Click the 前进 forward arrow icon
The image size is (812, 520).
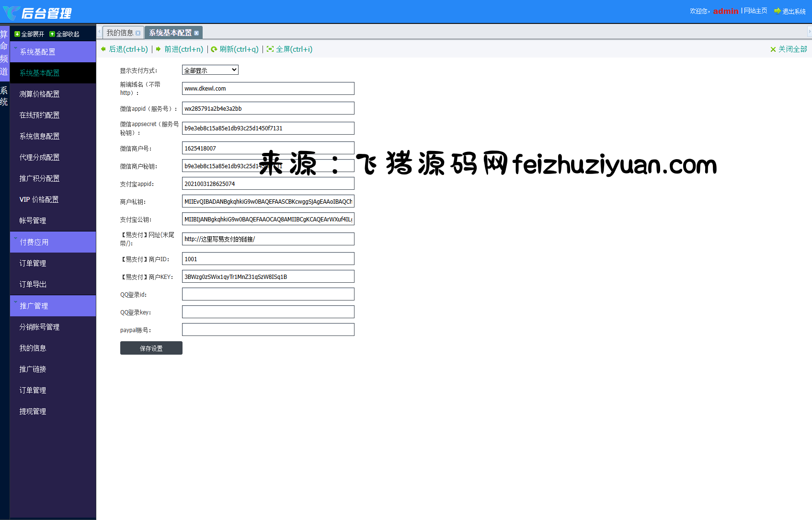[159, 49]
